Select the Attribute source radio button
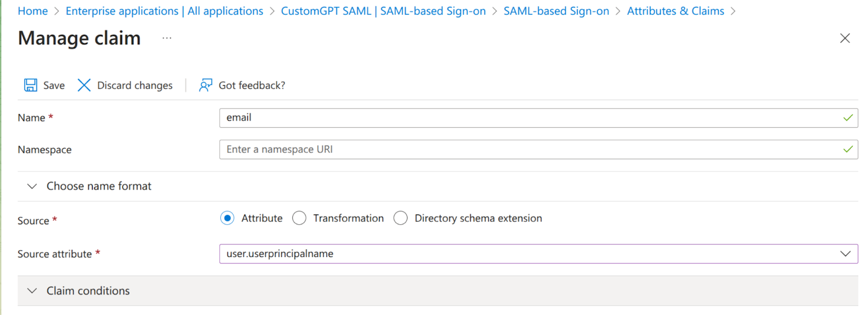Screen dimensions: 868x315 click(227, 218)
